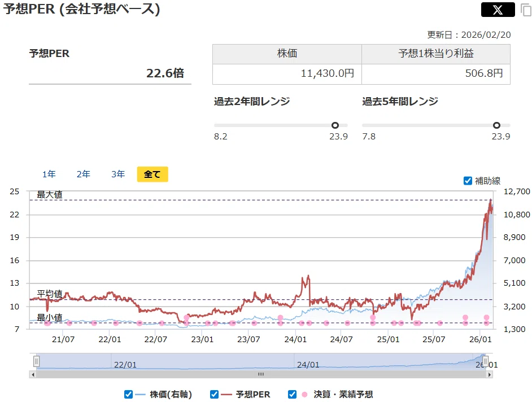This screenshot has width=532, height=402.
Task: Click the copy icon beside X button
Action: tap(526, 10)
